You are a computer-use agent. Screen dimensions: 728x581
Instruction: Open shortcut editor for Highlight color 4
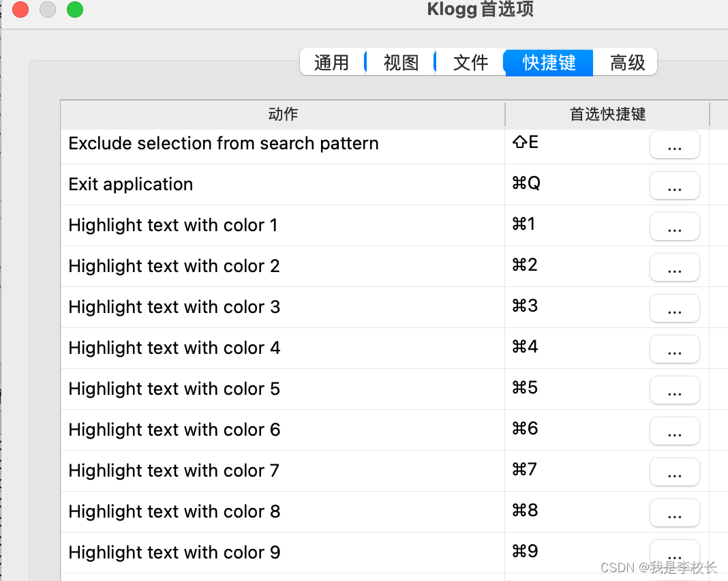pos(674,349)
